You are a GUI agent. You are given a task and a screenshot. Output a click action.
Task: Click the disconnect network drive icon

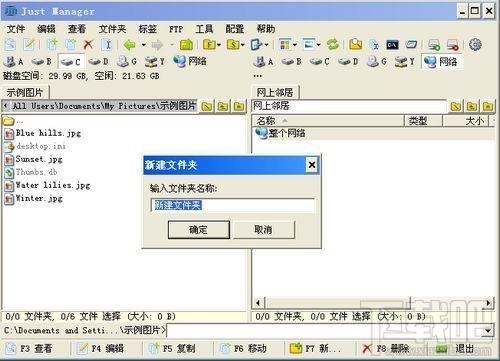point(453,44)
